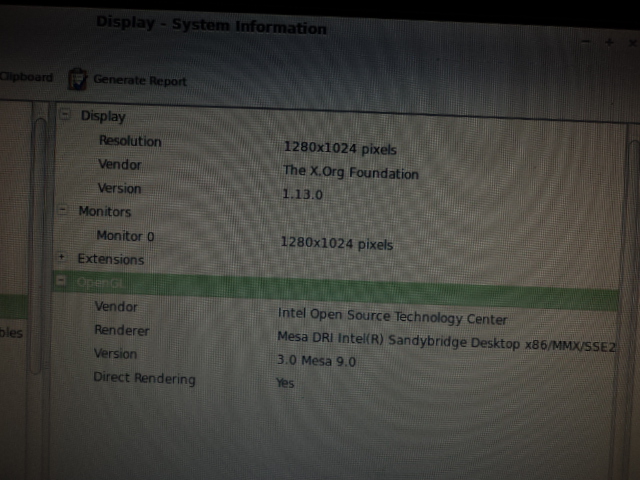
Task: Click the Version label under Display
Action: pos(119,188)
